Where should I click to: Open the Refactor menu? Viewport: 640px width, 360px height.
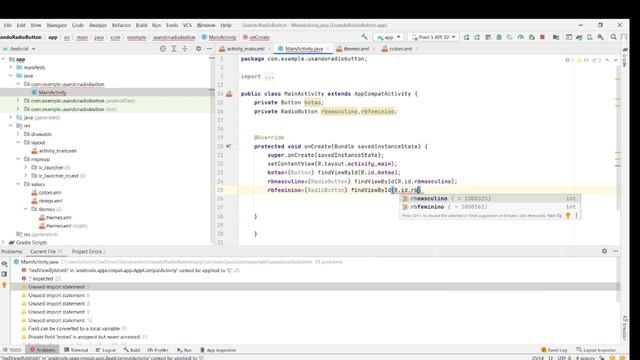tap(121, 25)
